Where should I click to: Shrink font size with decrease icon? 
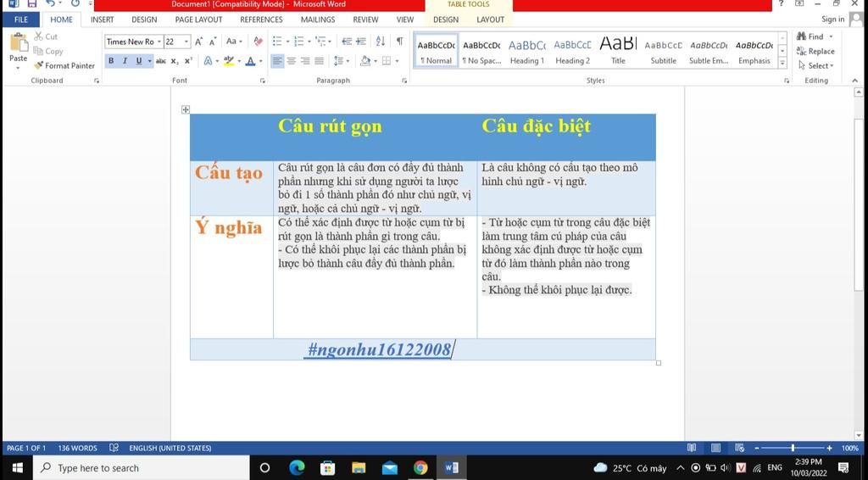pyautogui.click(x=213, y=42)
